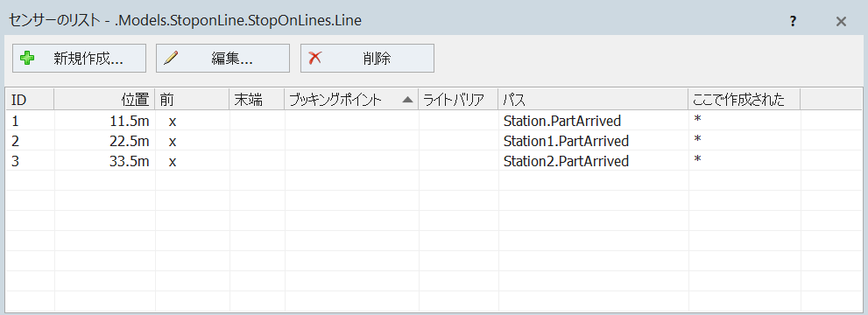Screen dimensions: 868x315
Task: Click the Station1.PartArrived path cell
Action: (594, 141)
